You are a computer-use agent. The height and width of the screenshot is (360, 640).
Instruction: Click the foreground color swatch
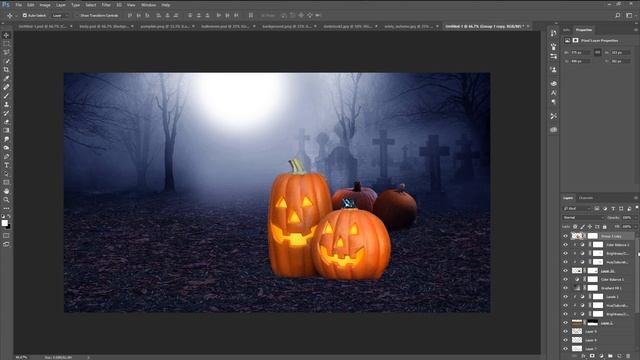pos(4,223)
